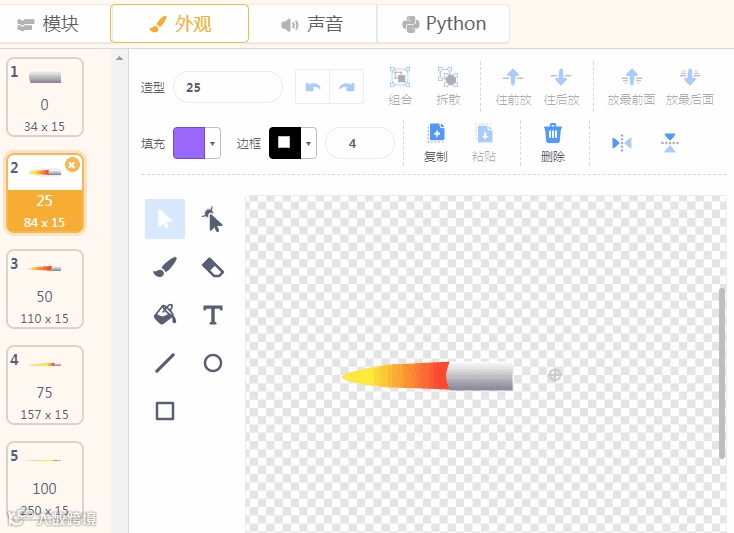
Task: Select costume 5 named 100
Action: click(x=45, y=481)
